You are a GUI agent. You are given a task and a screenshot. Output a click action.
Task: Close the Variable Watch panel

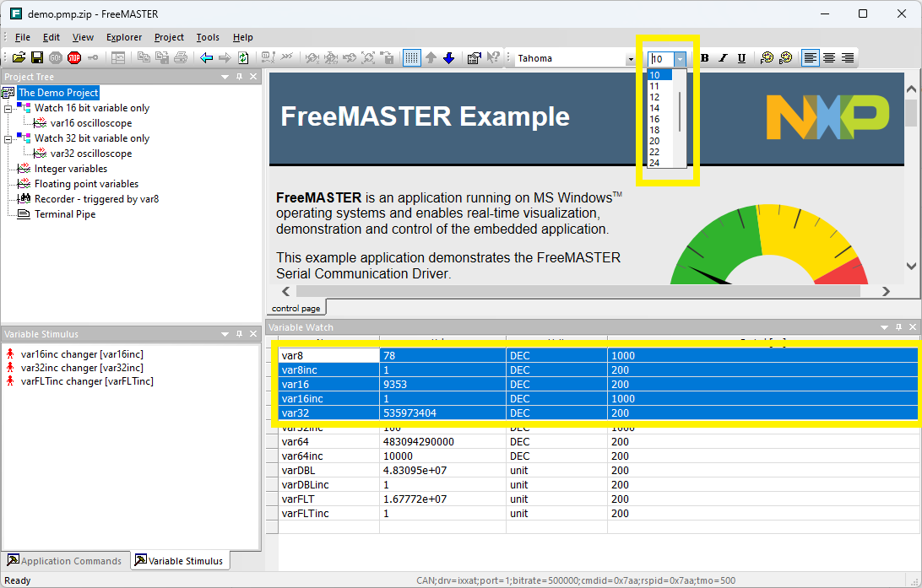pos(913,327)
